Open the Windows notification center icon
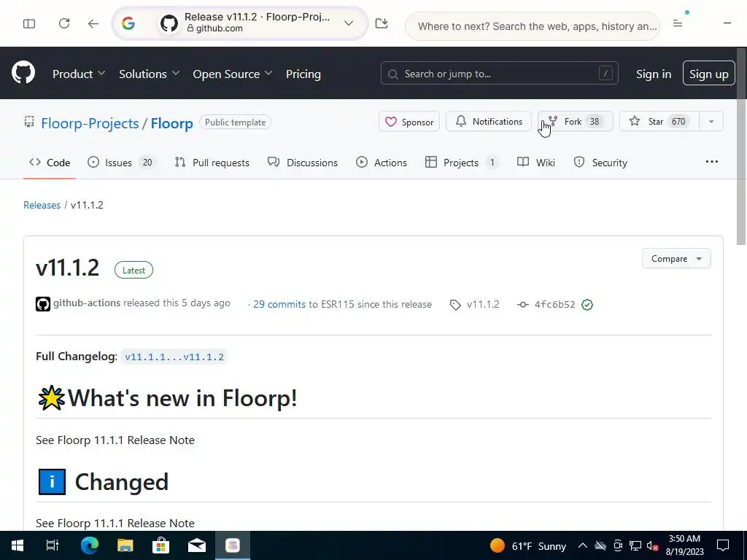 coord(723,545)
